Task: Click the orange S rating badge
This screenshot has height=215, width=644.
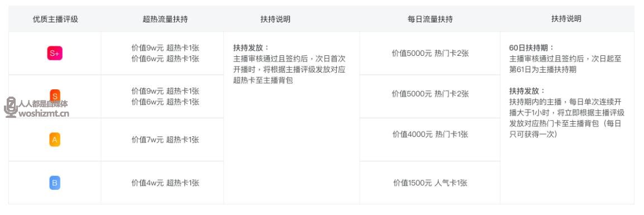Action: click(55, 96)
